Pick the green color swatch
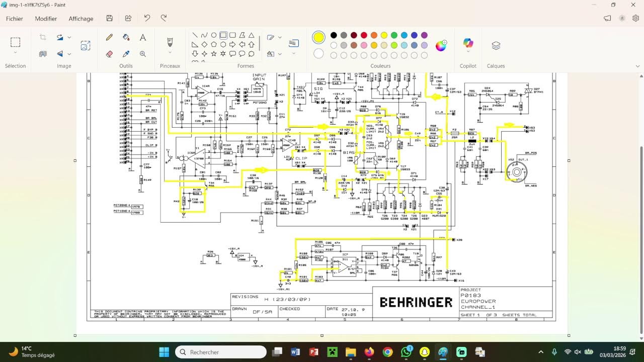644x362 pixels. (x=394, y=35)
